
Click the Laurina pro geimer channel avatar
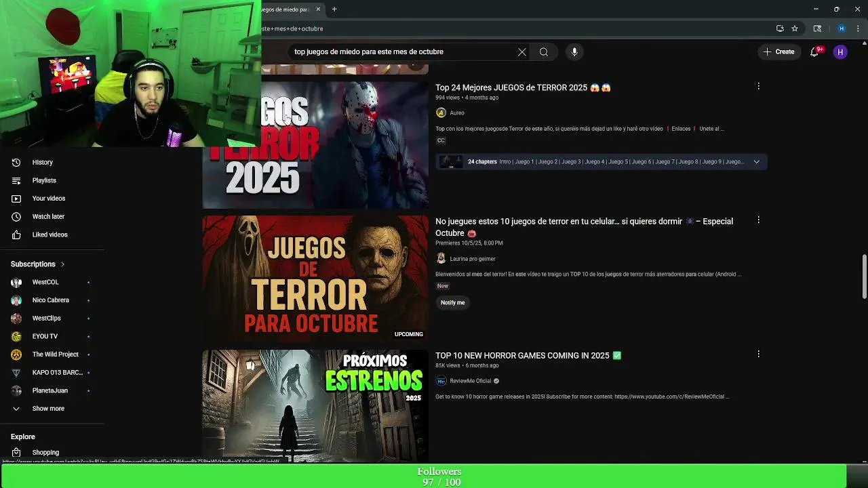(441, 258)
